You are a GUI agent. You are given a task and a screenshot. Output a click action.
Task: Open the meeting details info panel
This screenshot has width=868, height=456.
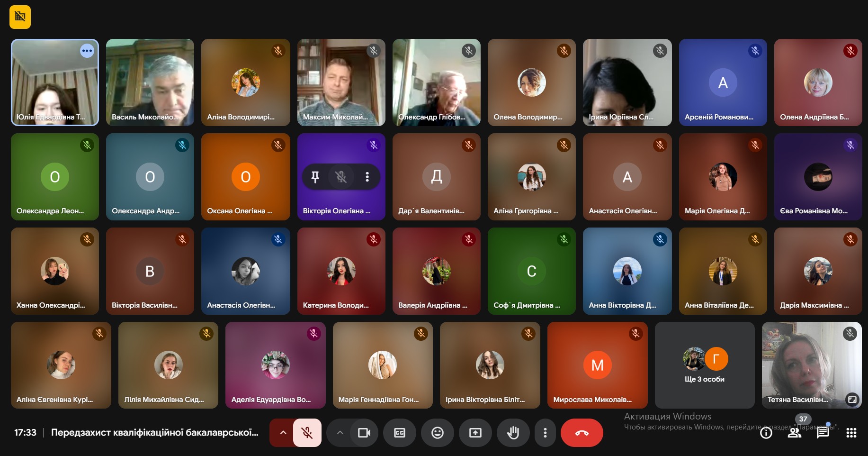(x=766, y=433)
